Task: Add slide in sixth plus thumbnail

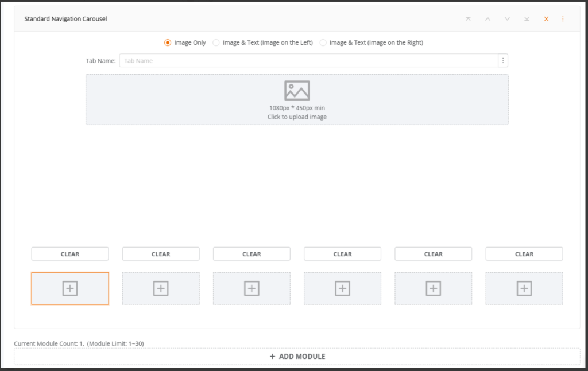Action: [x=524, y=288]
